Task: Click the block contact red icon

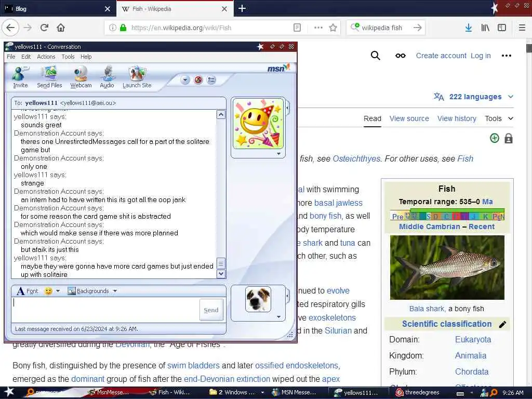Action: [x=198, y=80]
